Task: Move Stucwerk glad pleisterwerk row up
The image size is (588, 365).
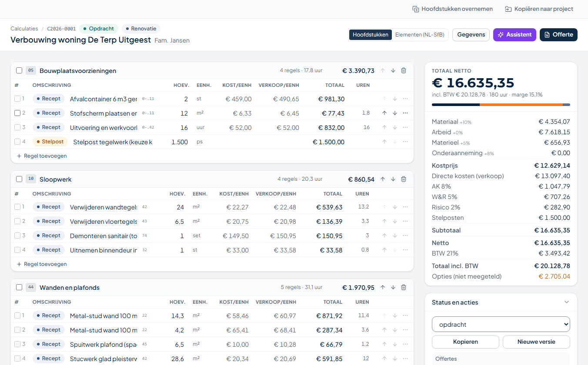Action: pyautogui.click(x=384, y=358)
